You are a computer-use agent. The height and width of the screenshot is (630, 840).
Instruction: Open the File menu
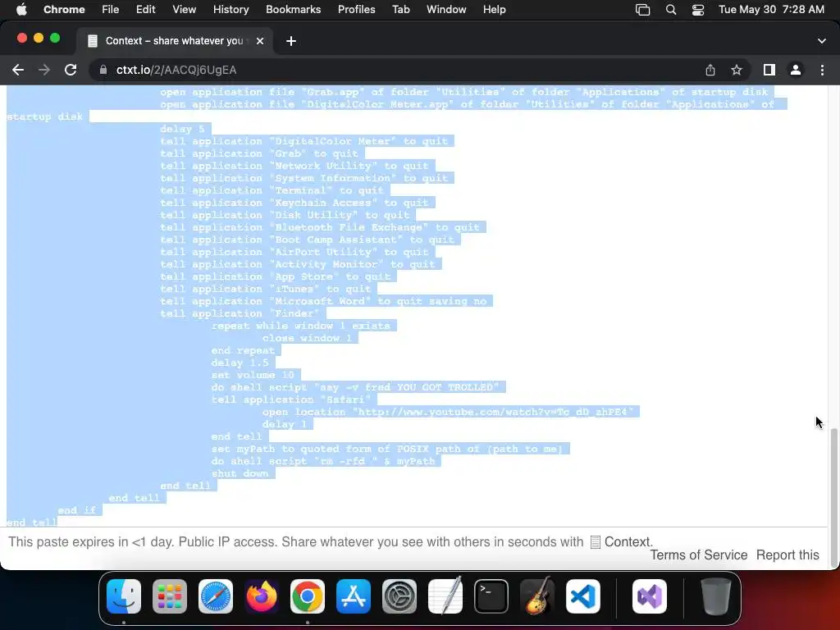(111, 9)
